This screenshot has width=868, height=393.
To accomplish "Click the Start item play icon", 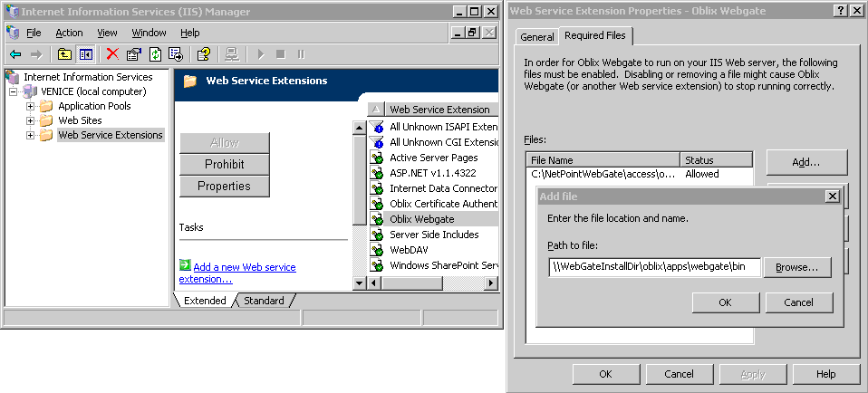I will click(x=261, y=54).
